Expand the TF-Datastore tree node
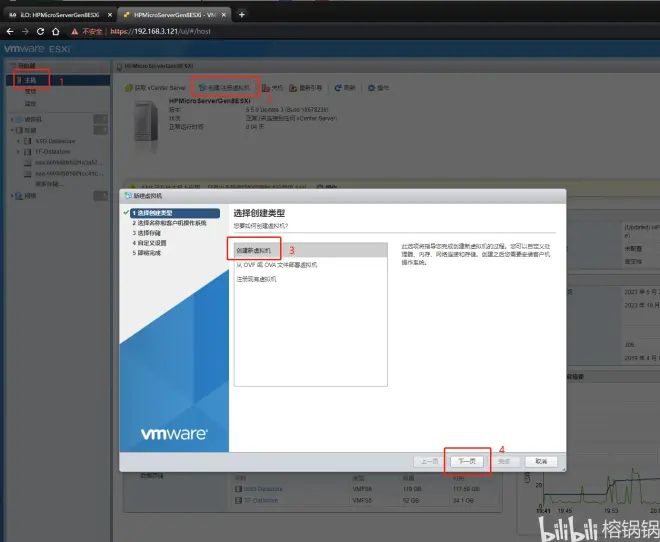 (x=19, y=151)
